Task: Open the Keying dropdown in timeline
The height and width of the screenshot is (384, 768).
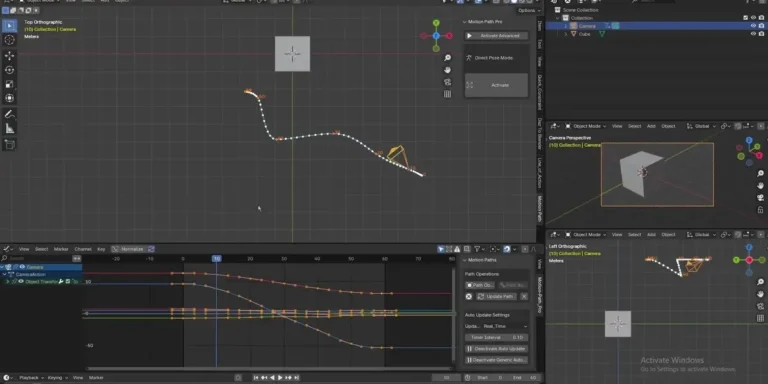Action: (x=57, y=378)
